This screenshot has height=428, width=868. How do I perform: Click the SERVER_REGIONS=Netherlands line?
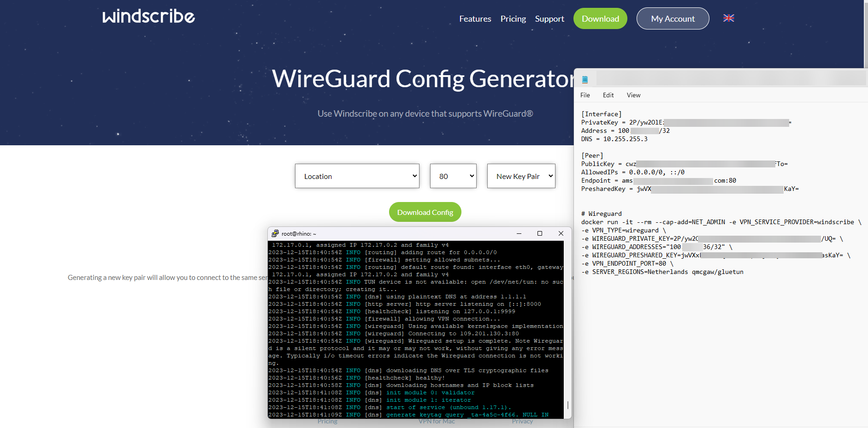[x=662, y=272]
